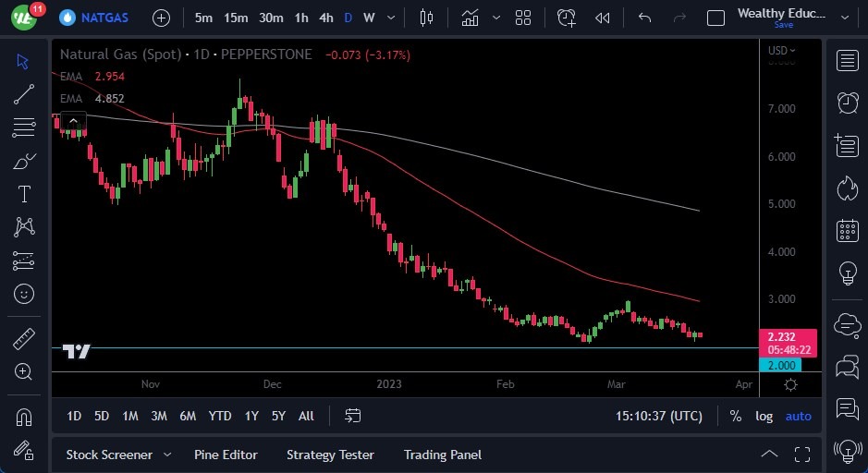Show All date range

click(306, 416)
